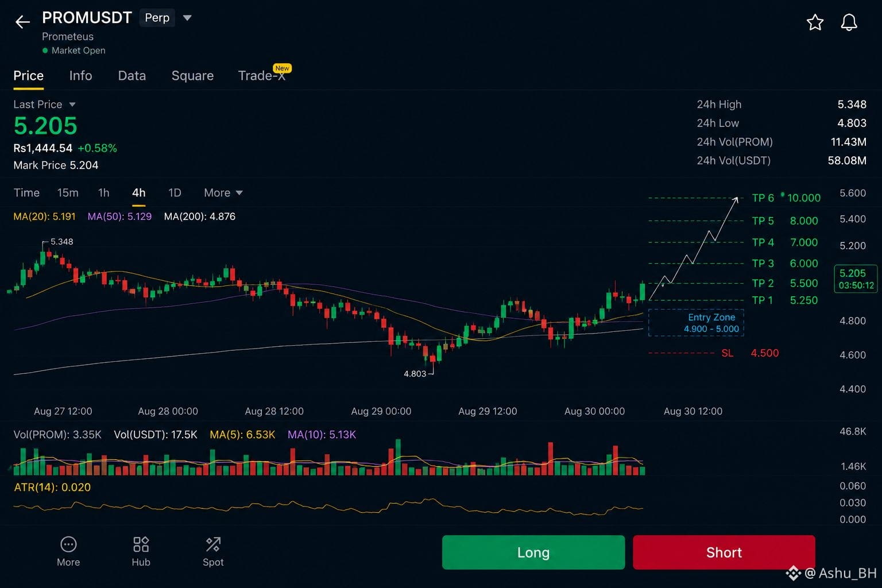Open the Last Price dropdown arrow
This screenshot has width=882, height=588.
(x=72, y=105)
